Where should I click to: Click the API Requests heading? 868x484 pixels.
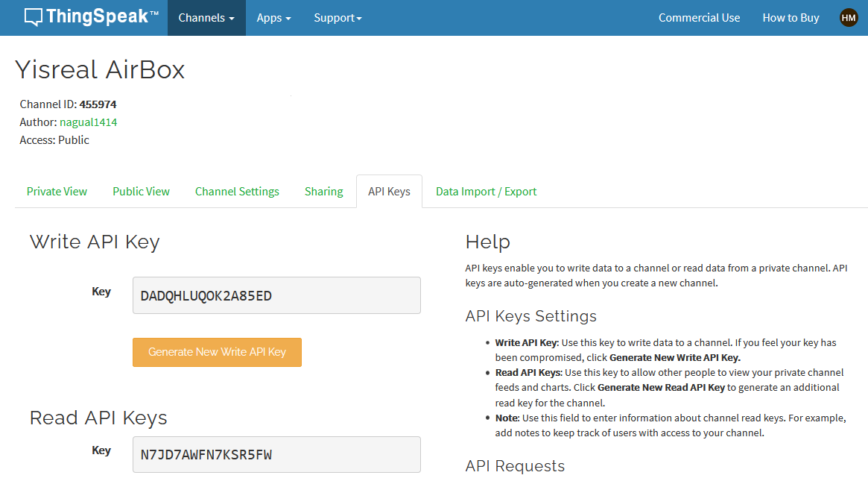(515, 466)
